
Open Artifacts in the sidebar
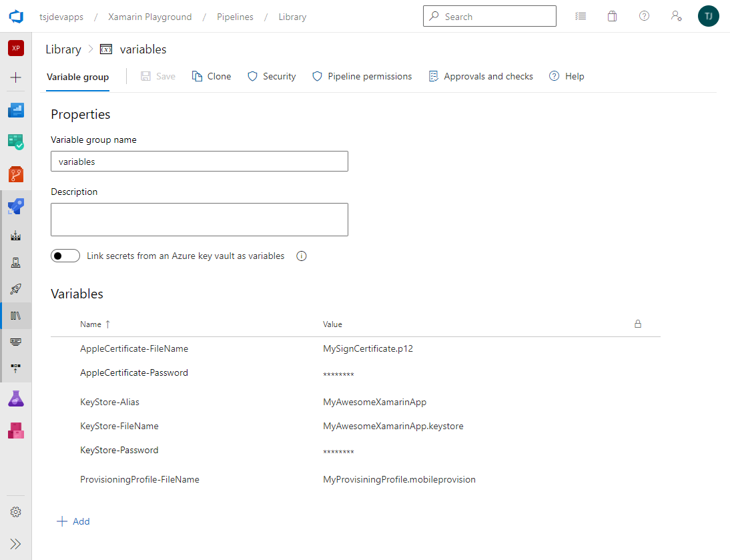tap(15, 431)
